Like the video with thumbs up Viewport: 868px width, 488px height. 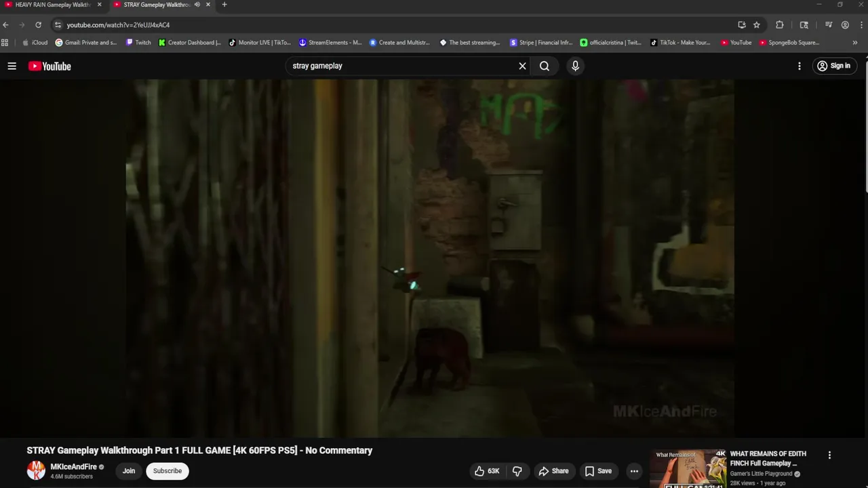point(488,471)
